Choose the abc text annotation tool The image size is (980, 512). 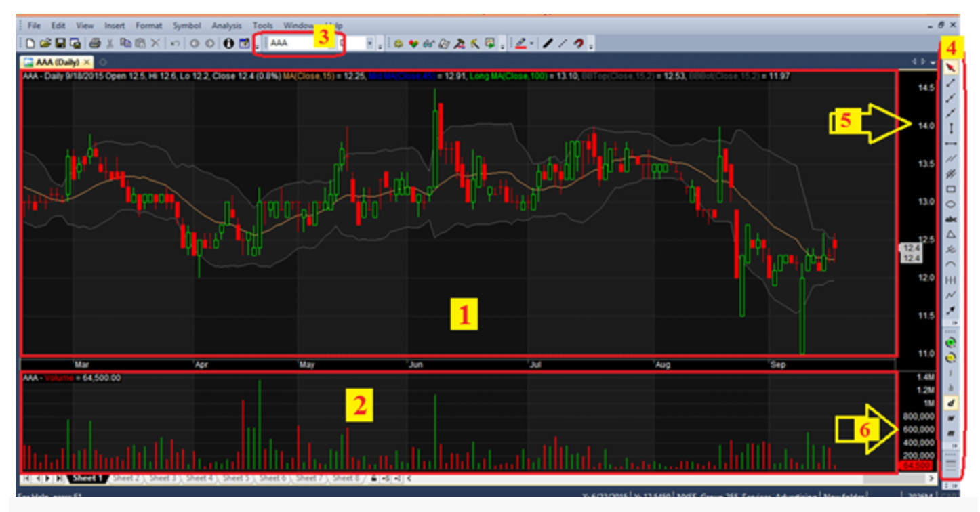tap(951, 219)
